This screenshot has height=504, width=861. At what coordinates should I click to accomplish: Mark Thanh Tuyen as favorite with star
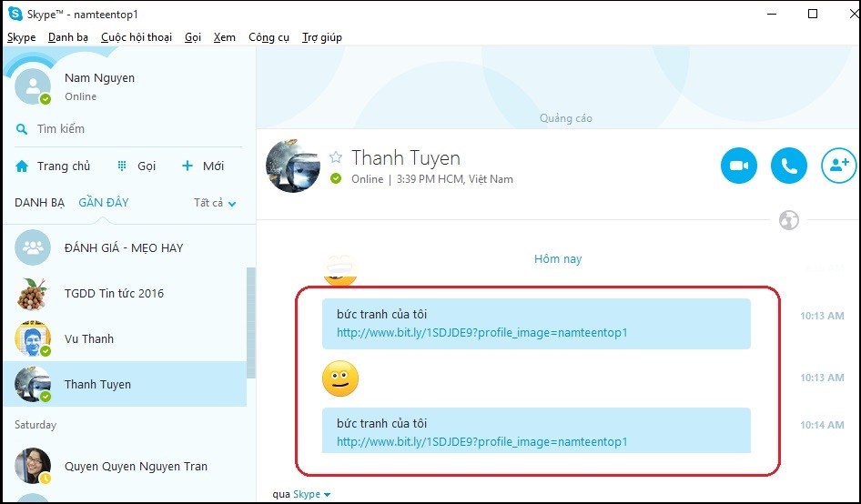tap(336, 157)
